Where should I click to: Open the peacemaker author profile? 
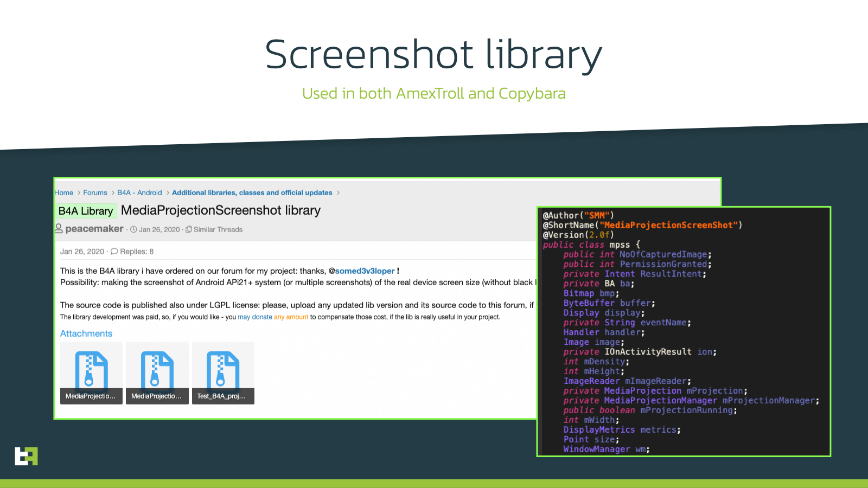94,229
